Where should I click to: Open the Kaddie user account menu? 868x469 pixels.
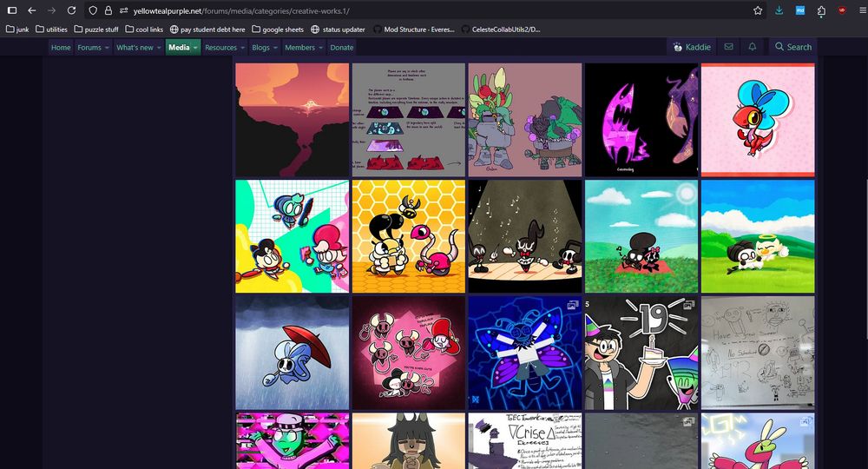(x=692, y=47)
